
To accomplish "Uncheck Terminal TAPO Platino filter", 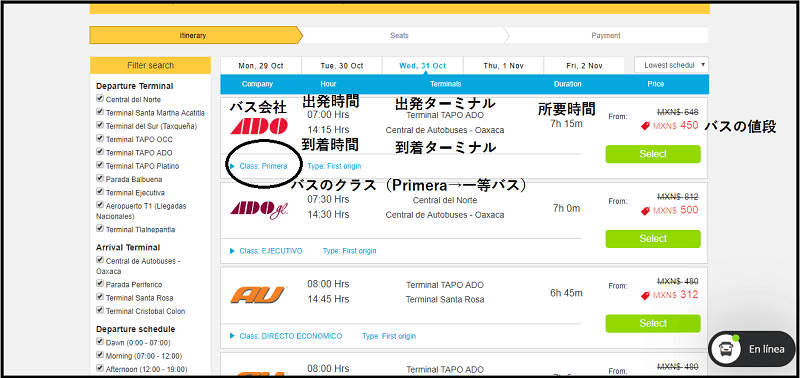I will point(100,165).
